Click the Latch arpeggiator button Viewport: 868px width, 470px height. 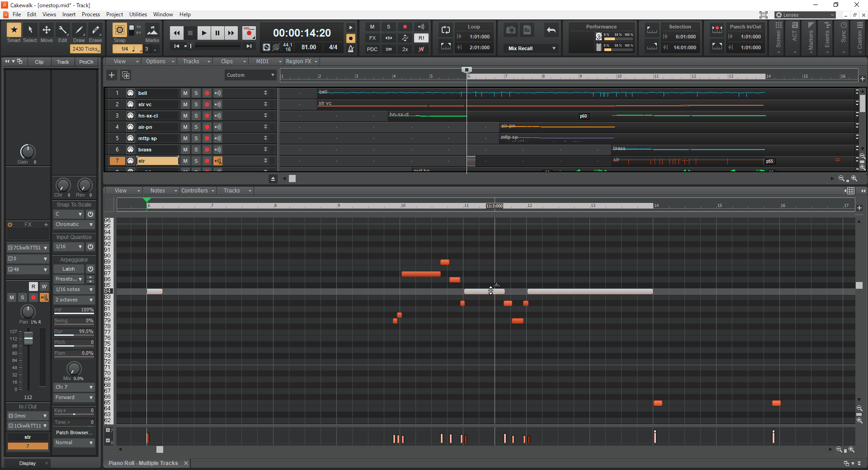point(69,269)
